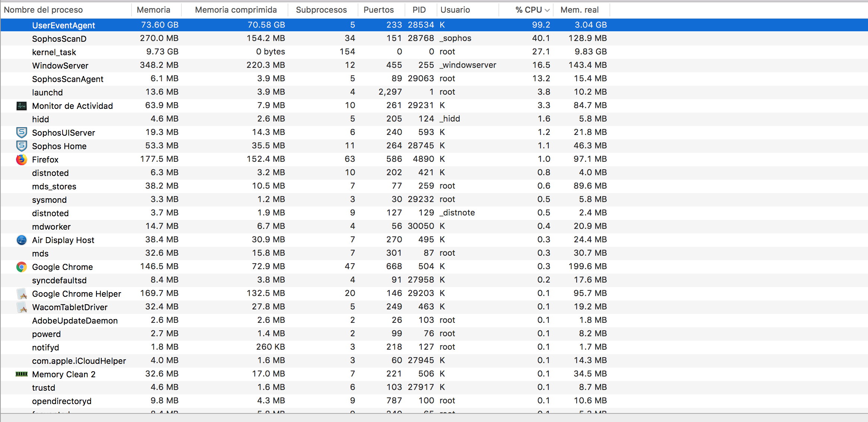Select the mdworker process
This screenshot has height=422, width=868.
click(434, 226)
